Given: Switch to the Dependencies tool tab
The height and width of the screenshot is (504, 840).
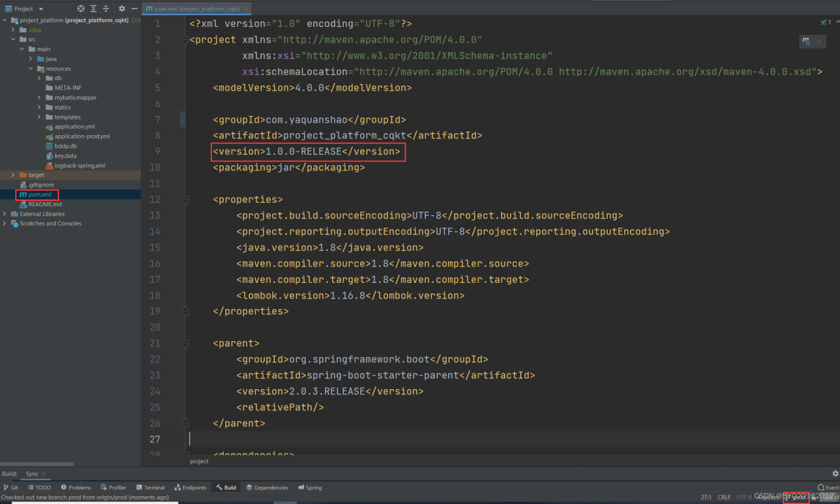Looking at the screenshot, I should (x=267, y=488).
